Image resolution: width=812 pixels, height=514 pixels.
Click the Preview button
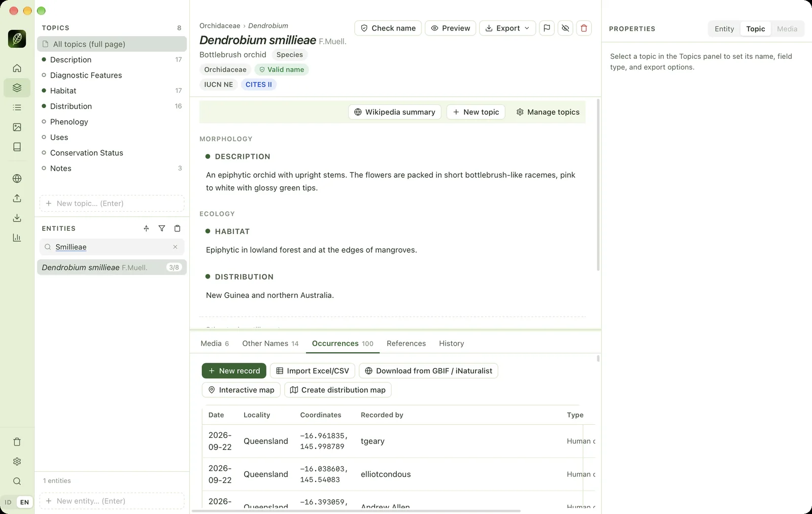point(450,28)
